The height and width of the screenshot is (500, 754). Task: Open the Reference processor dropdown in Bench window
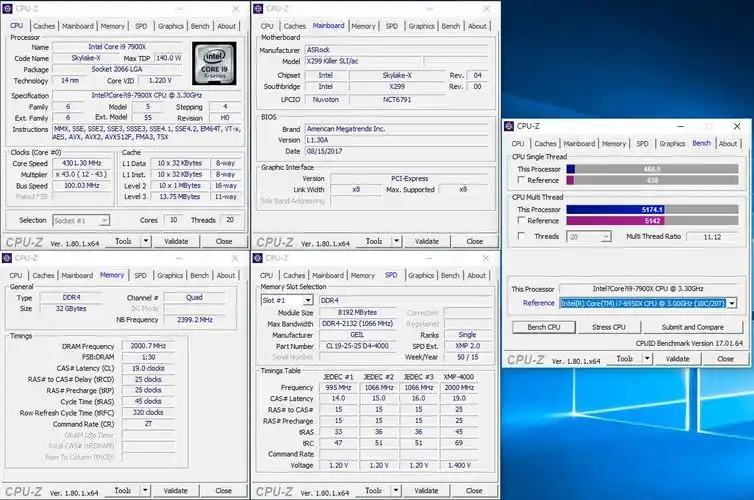click(x=732, y=303)
